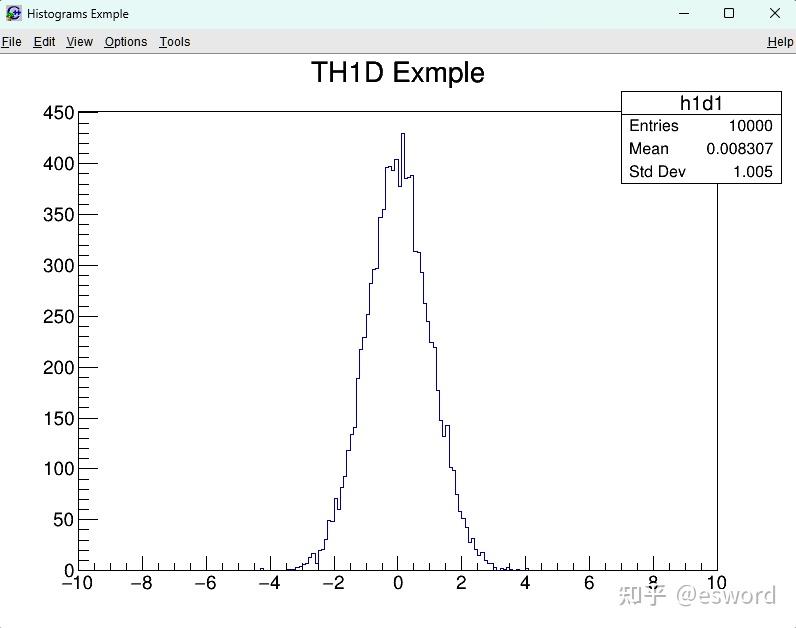Open the Edit menu
Viewport: 796px width, 628px height.
(44, 42)
